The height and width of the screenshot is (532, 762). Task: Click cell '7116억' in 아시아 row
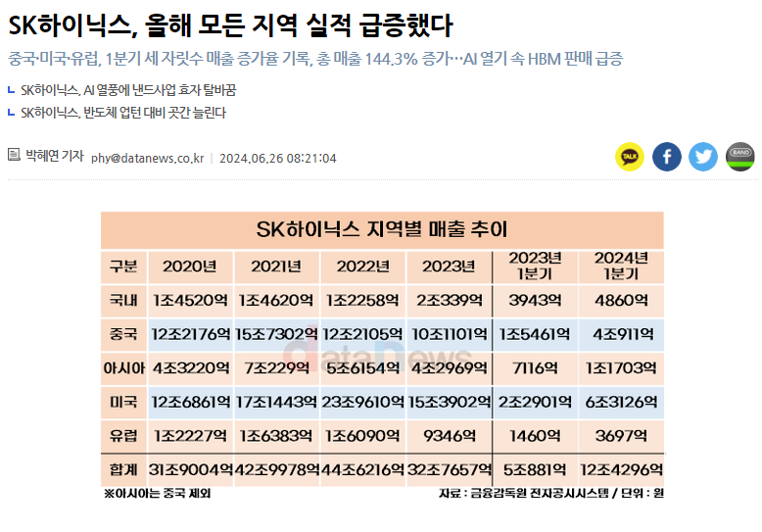tap(535, 368)
